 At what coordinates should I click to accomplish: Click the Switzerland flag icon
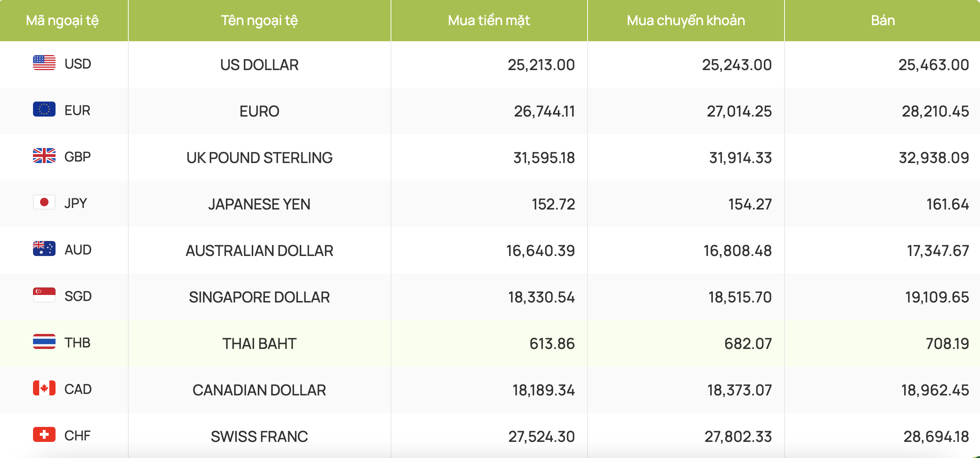[x=44, y=435]
